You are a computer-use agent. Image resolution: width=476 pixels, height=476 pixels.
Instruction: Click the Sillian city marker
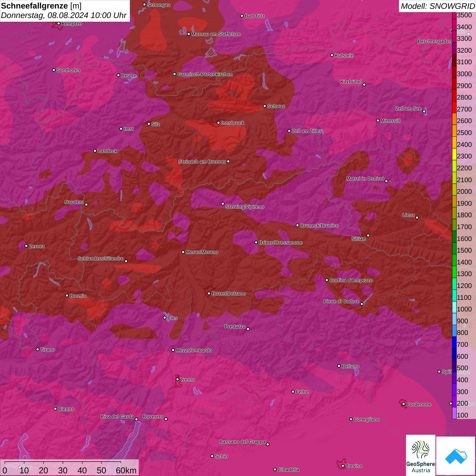coord(368,235)
